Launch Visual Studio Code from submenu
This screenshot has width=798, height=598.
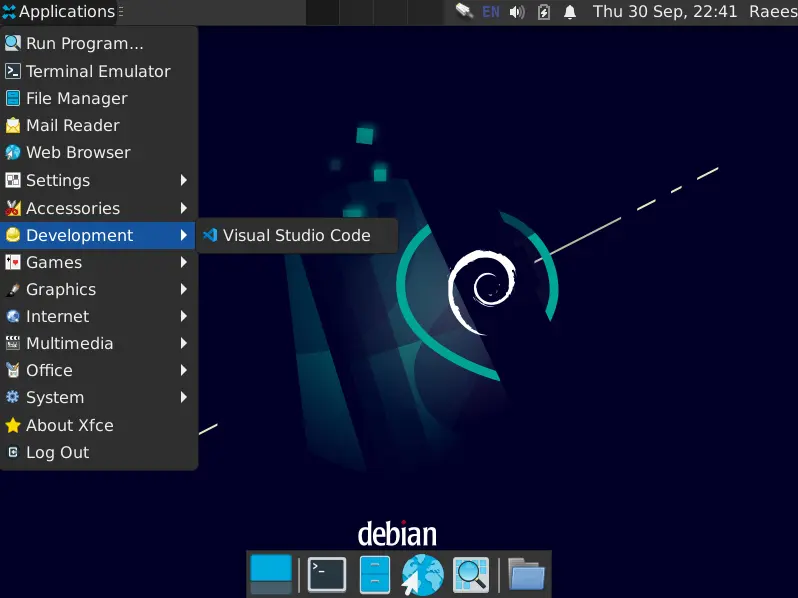296,235
